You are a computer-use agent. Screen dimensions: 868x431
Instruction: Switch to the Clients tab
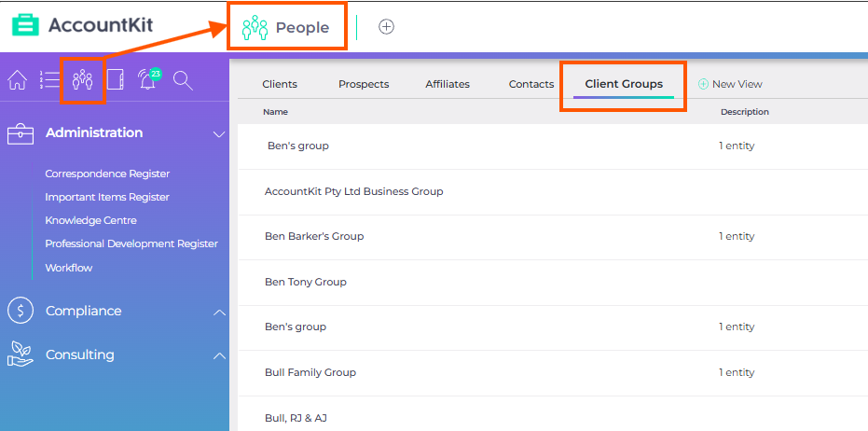(x=280, y=84)
